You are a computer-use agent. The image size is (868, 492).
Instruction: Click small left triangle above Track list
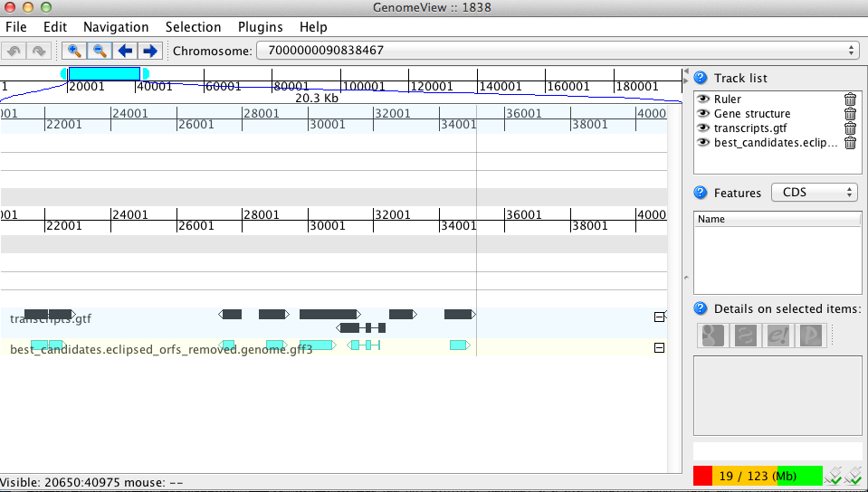[x=686, y=71]
